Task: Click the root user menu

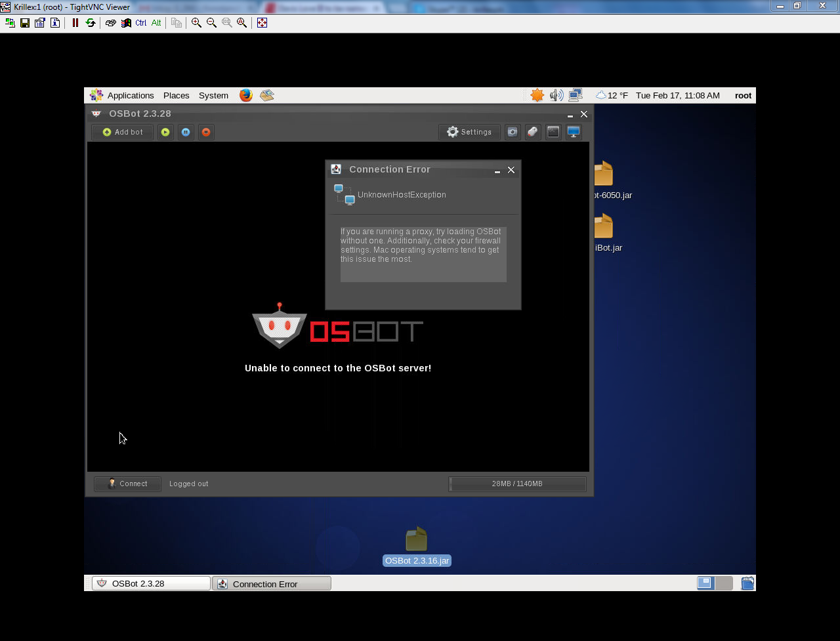Action: pos(743,95)
